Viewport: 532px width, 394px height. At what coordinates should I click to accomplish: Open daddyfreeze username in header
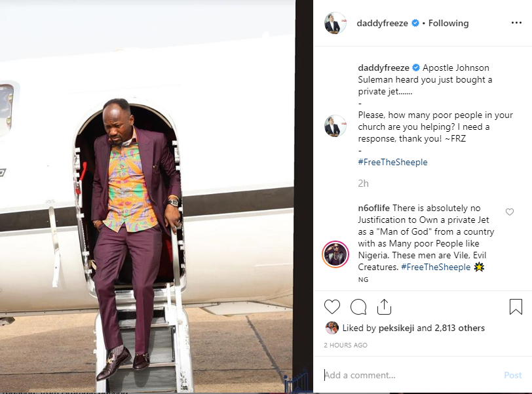(382, 23)
